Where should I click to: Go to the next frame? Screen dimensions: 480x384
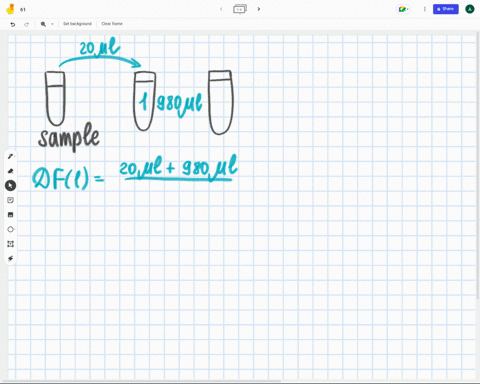coord(259,9)
